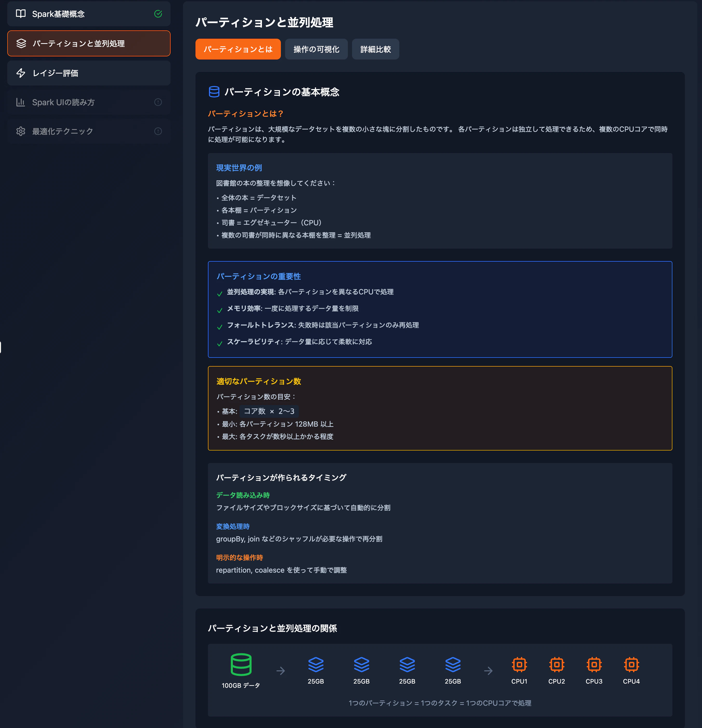
Task: Open the 詳細比較 tab
Action: (x=375, y=49)
